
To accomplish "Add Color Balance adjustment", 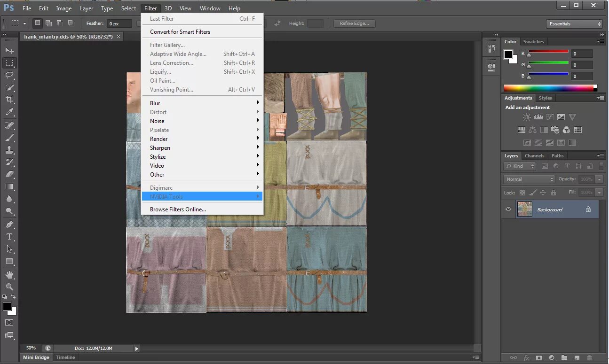I will [532, 130].
